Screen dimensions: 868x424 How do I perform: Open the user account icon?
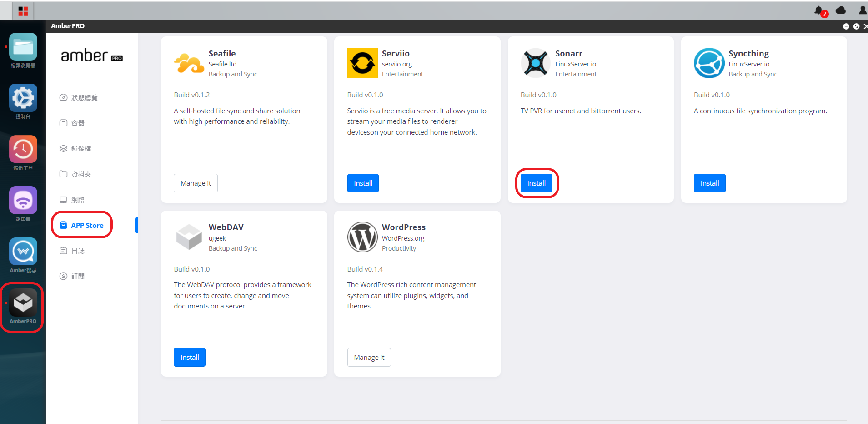tap(862, 10)
